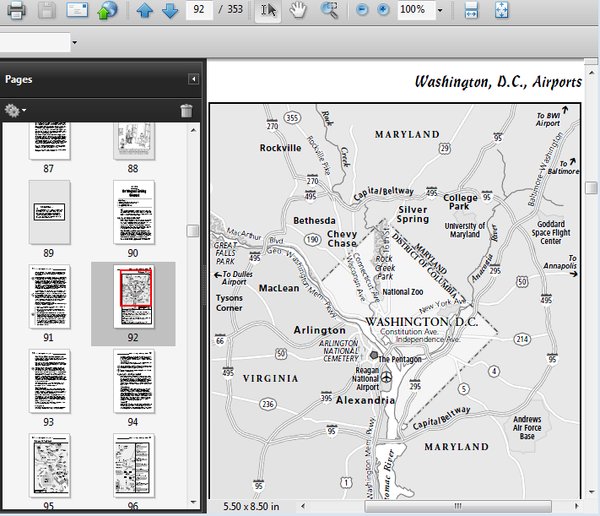This screenshot has height=516, width=600.
Task: Select the text Select tool cursor
Action: tap(267, 11)
